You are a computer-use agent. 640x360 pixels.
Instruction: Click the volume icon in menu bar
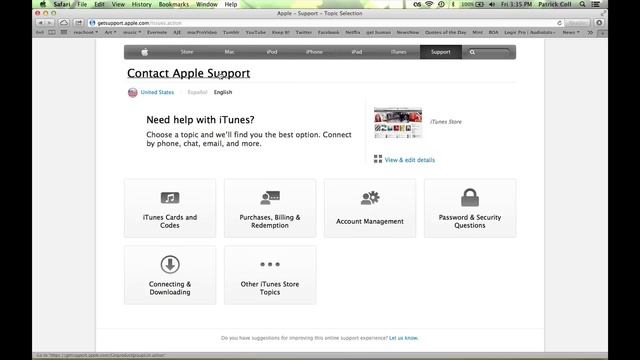click(492, 4)
